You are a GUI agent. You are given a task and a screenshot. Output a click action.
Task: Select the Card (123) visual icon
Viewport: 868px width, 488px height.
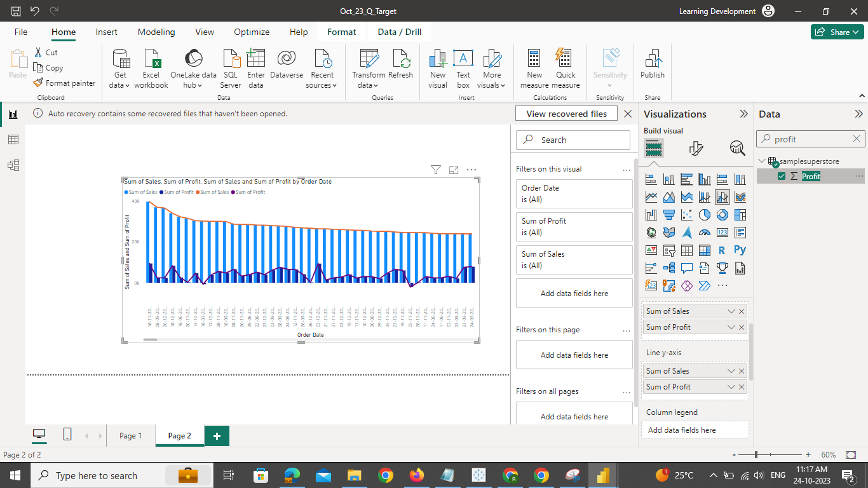tap(722, 233)
